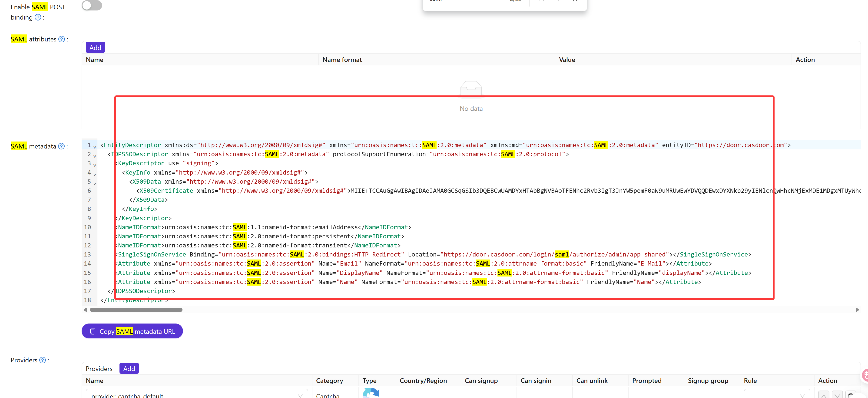The image size is (868, 398).
Task: Open help tooltip for SAML POST binding
Action: click(38, 17)
